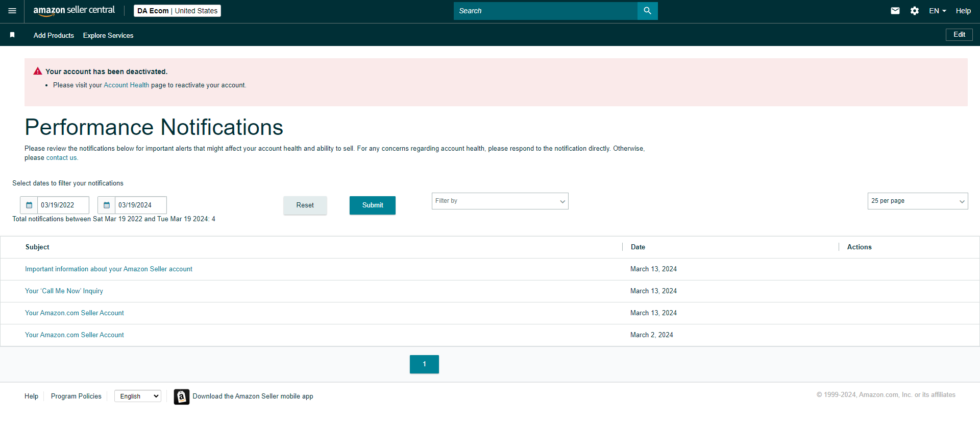Open Program Policies link in footer
This screenshot has height=445, width=980.
click(x=76, y=396)
